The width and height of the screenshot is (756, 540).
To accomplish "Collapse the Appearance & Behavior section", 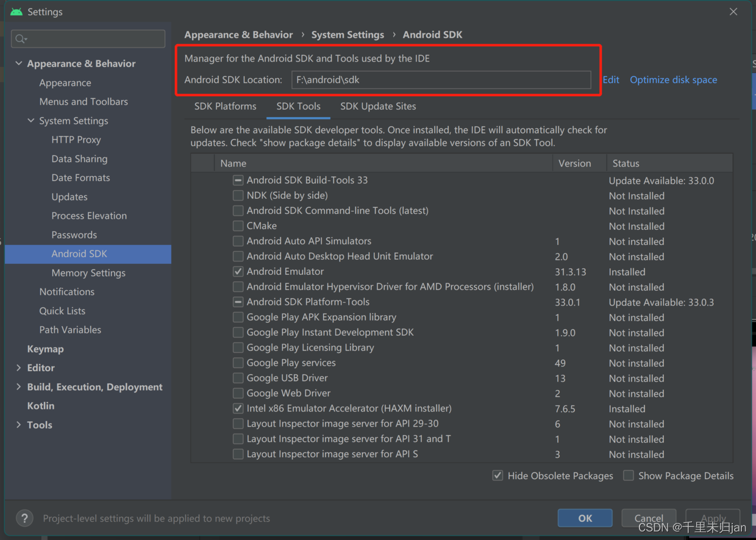I will (x=19, y=63).
